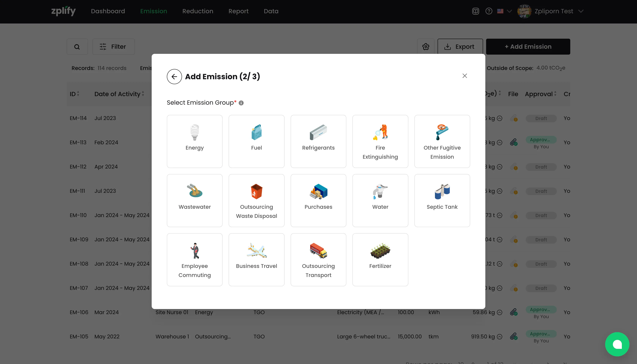Screen dimensions: 637x364
Task: Select the Energy emission group
Action: 195,141
